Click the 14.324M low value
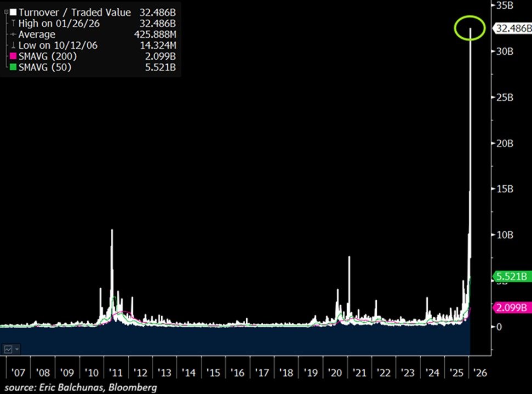The height and width of the screenshot is (394, 532). [x=158, y=45]
